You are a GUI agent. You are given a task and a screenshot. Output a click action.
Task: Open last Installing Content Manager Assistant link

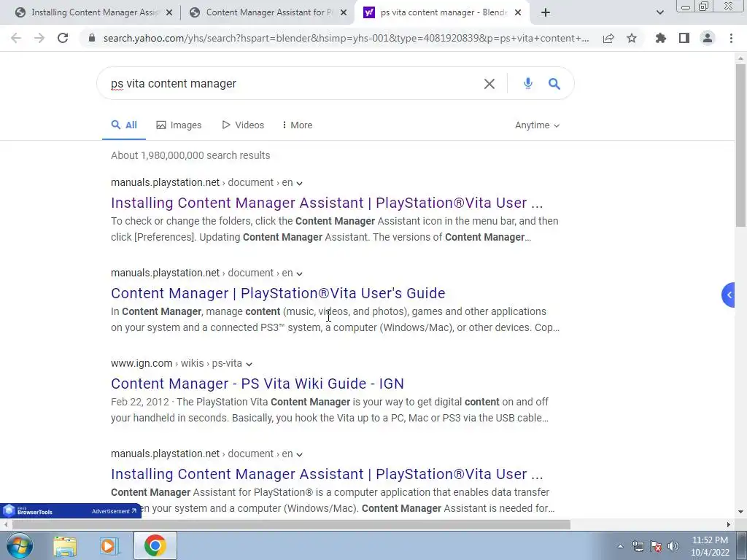327,474
